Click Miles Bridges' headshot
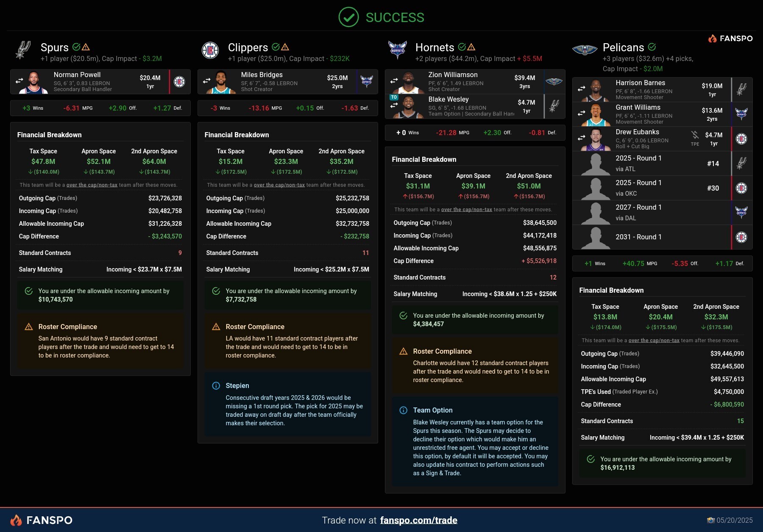The image size is (763, 532). pos(221,82)
